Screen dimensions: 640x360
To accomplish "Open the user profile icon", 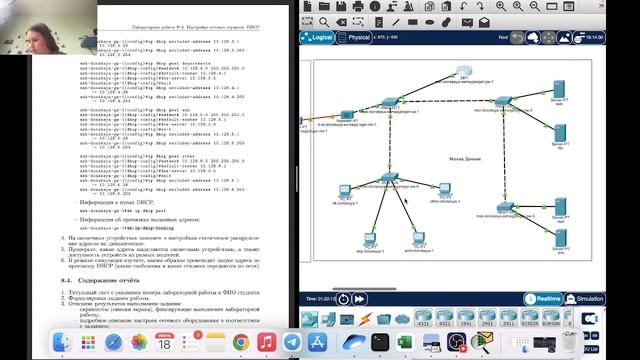I will (x=392, y=6).
